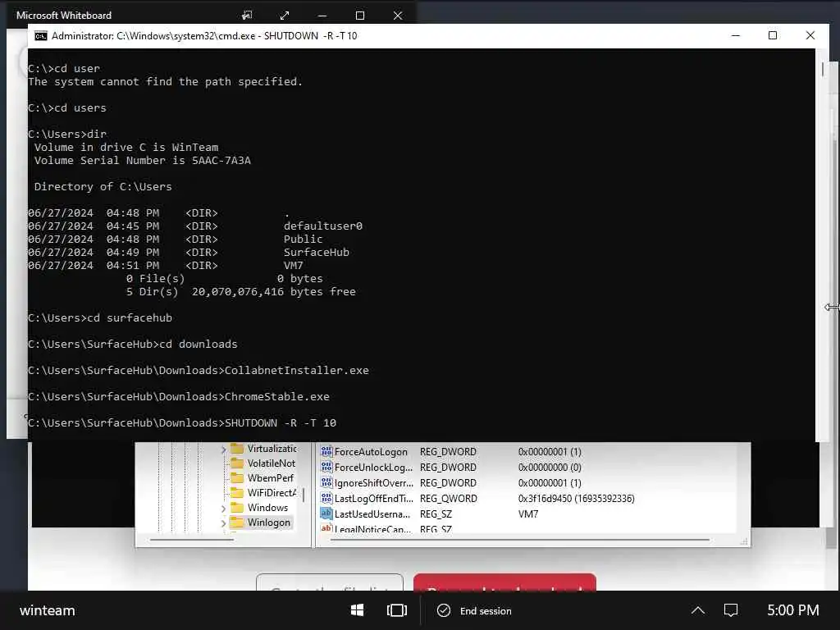The image size is (840, 630).
Task: Select the WbemPerf registry folder
Action: click(x=270, y=478)
